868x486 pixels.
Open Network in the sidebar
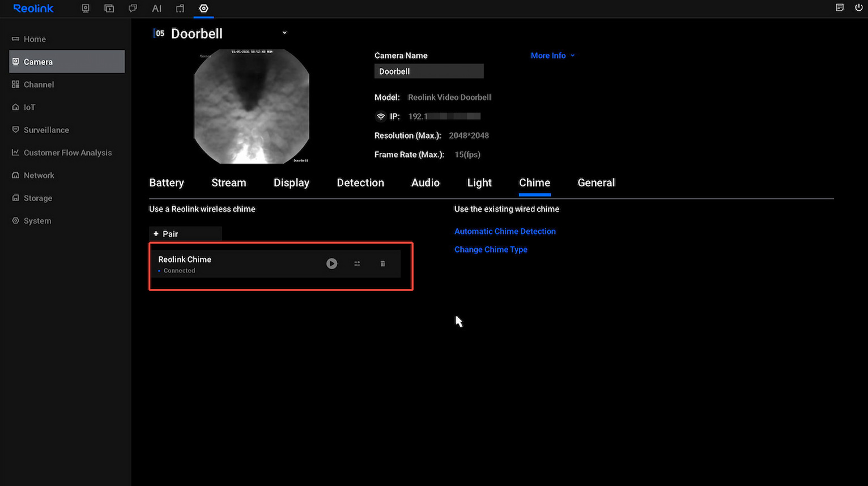pyautogui.click(x=67, y=175)
